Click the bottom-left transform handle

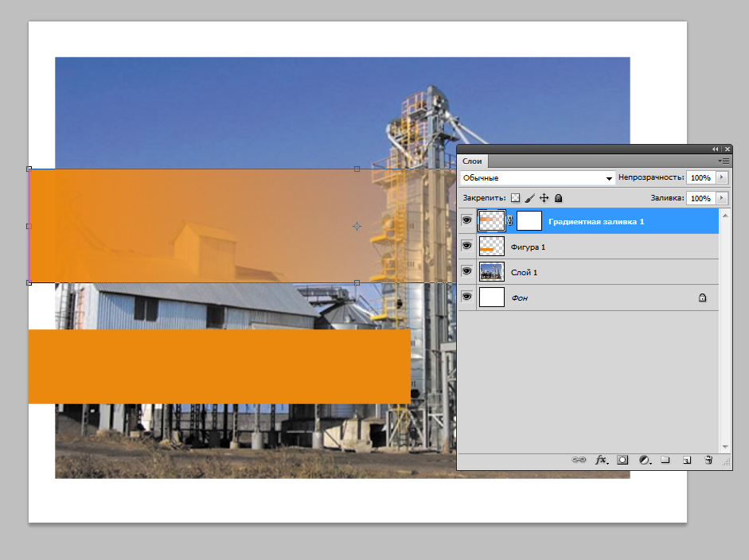click(x=29, y=282)
